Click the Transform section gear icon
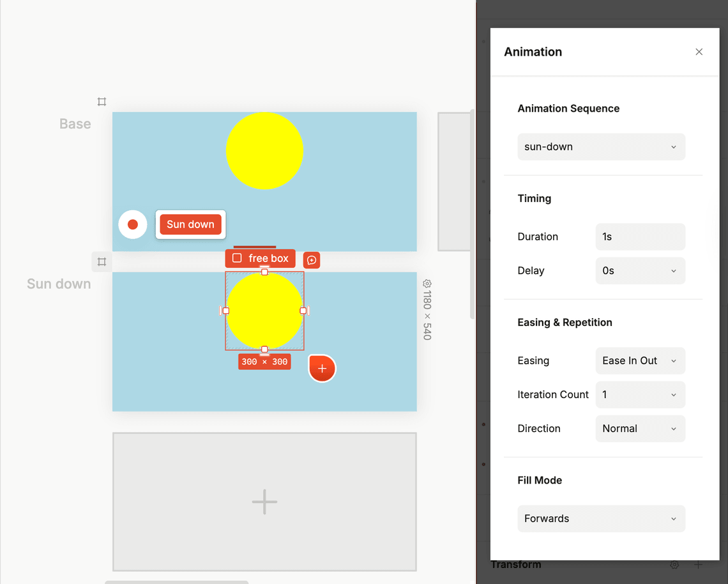Image resolution: width=728 pixels, height=584 pixels. tap(674, 565)
